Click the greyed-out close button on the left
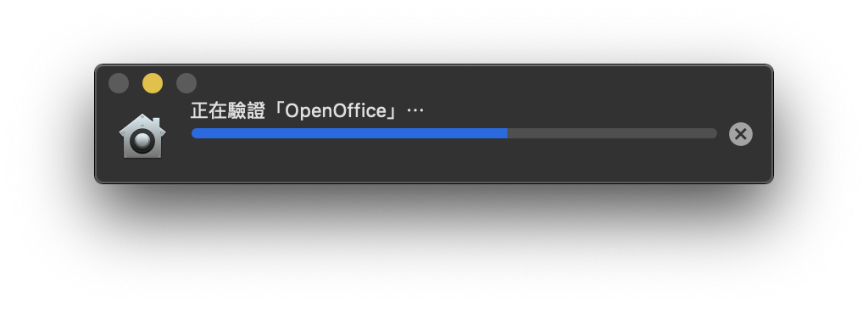The width and height of the screenshot is (868, 309). (x=119, y=83)
